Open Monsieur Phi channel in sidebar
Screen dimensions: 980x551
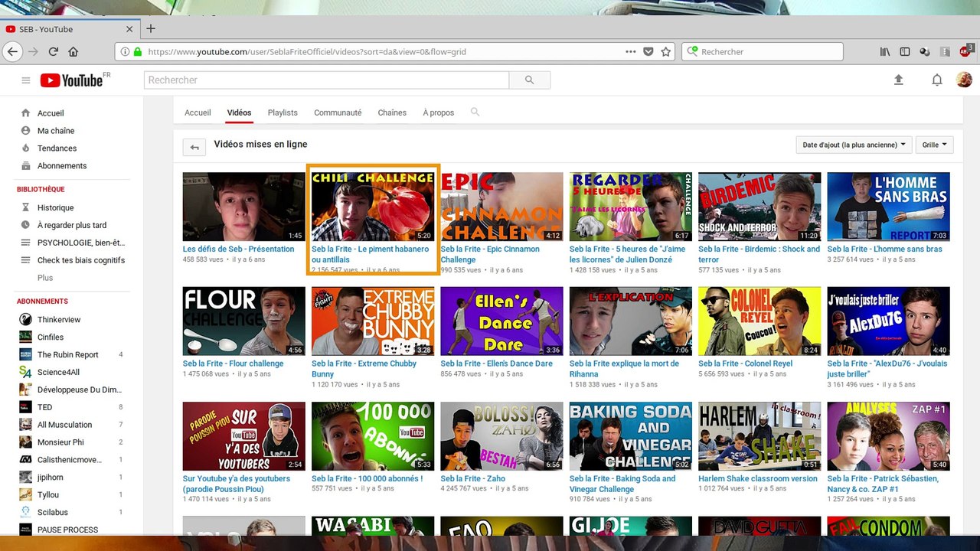point(60,442)
